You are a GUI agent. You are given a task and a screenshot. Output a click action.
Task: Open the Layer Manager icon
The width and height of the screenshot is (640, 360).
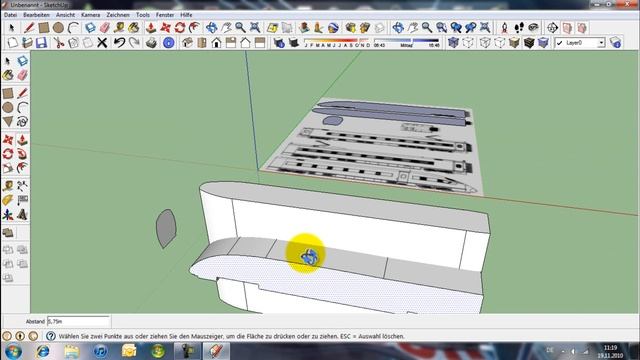tap(615, 42)
